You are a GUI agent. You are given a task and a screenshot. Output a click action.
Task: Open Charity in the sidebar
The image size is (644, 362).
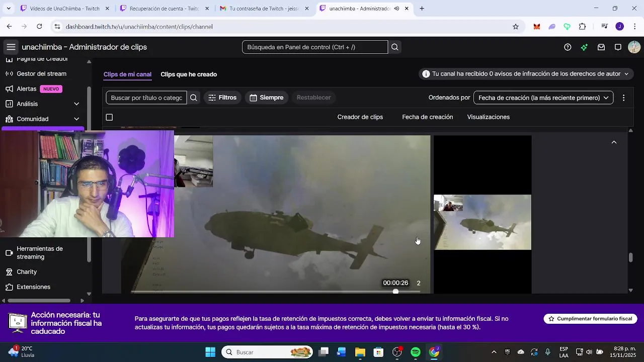click(27, 272)
